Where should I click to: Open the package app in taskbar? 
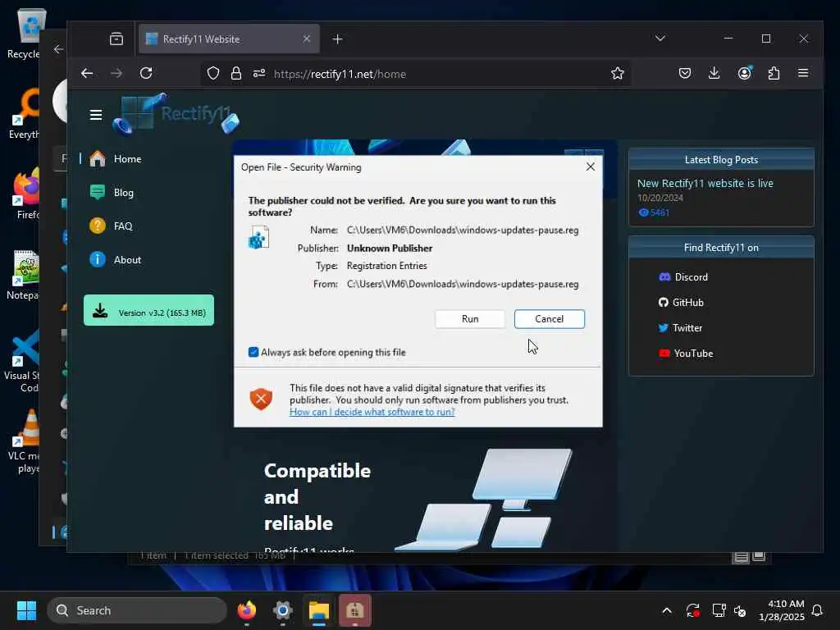354,610
